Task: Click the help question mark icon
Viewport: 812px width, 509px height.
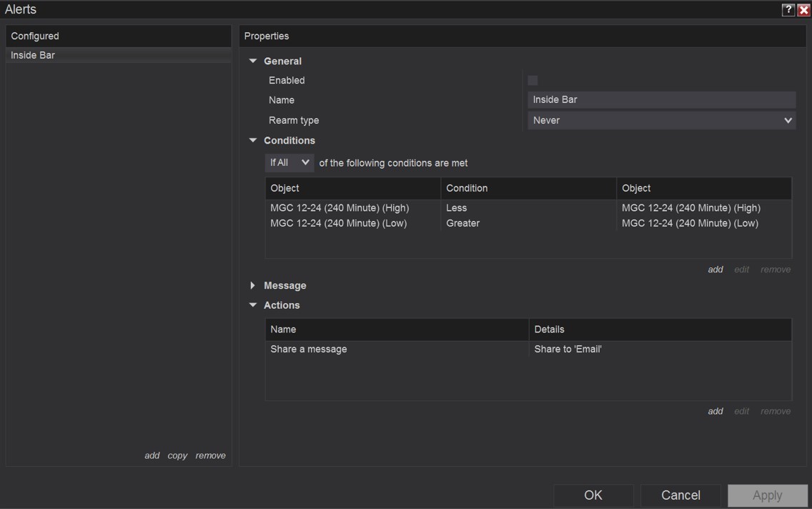Action: point(788,9)
